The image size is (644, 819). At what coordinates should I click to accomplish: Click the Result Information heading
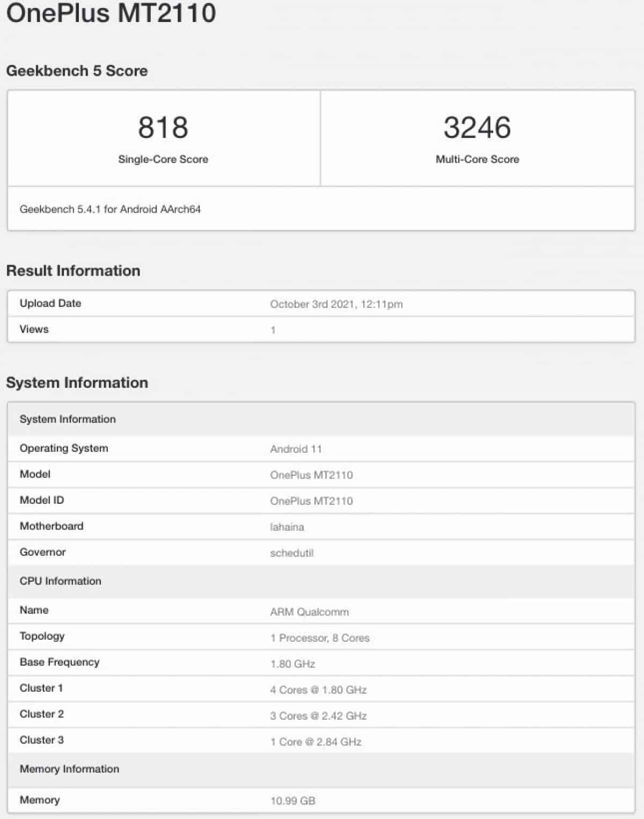(x=73, y=271)
